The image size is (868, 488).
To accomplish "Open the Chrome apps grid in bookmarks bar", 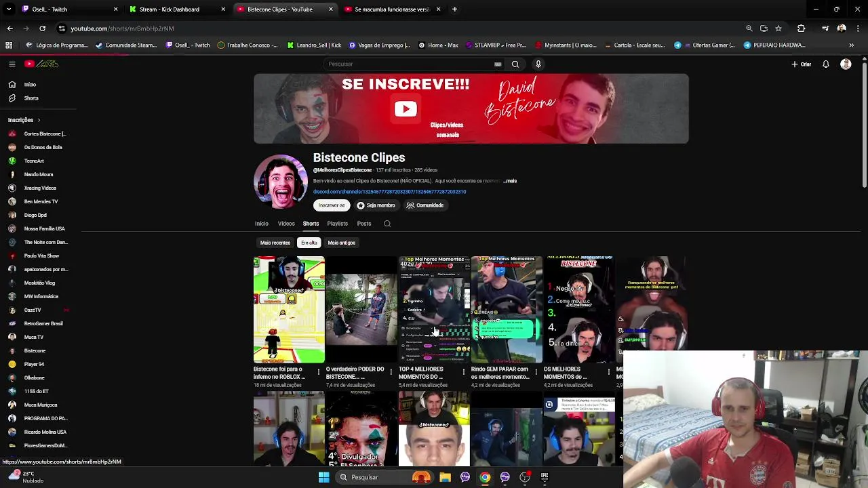I will [x=9, y=45].
